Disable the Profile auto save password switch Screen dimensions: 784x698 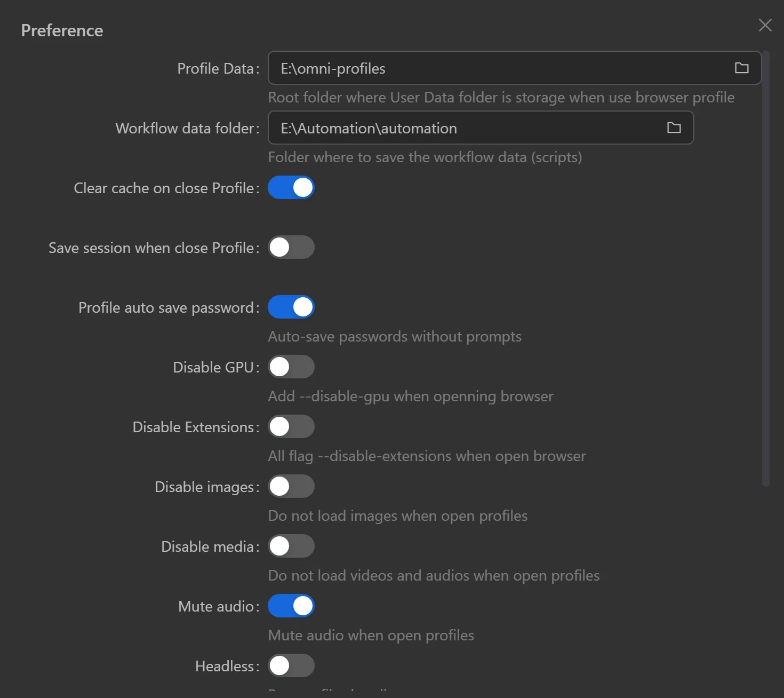point(291,307)
